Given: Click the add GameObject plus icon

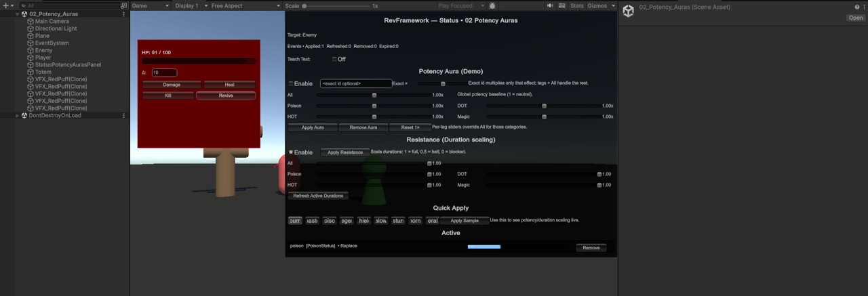Looking at the screenshot, I should (5, 5).
